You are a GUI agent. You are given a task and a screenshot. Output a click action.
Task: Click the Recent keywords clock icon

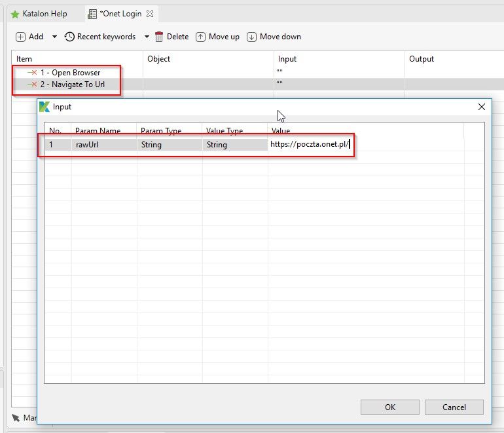point(69,37)
